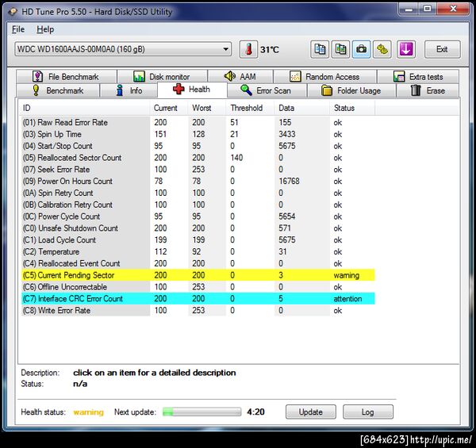The height and width of the screenshot is (448, 476).
Task: Select the (03) Spin Up Time row
Action: pyautogui.click(x=198, y=134)
